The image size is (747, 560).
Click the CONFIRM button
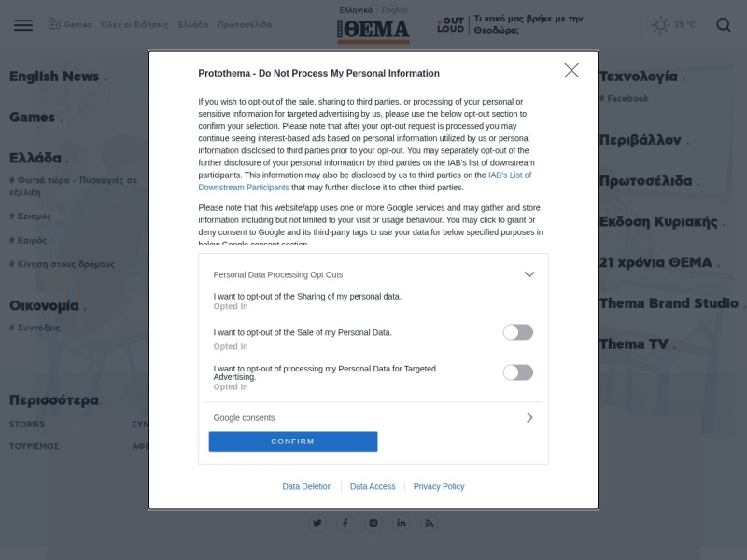tap(293, 441)
